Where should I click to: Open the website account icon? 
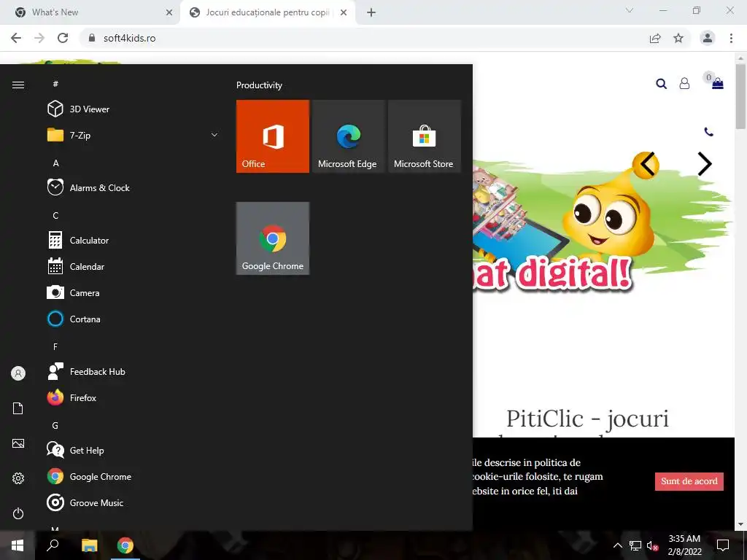click(684, 84)
